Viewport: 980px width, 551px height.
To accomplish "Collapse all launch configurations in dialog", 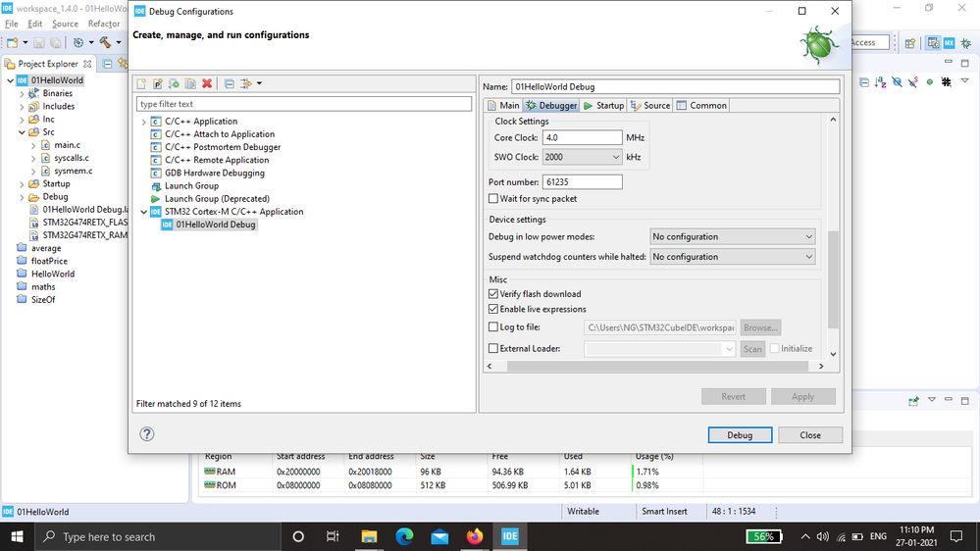I will point(230,83).
